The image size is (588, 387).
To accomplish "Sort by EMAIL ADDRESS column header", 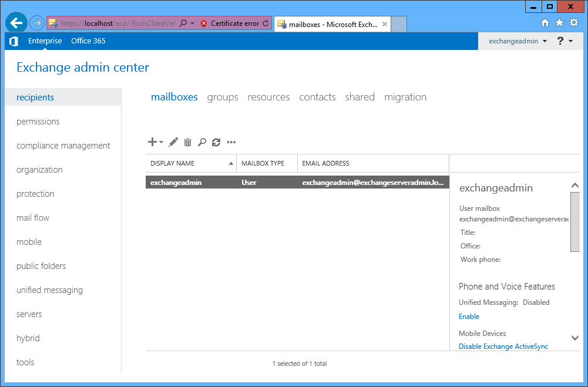I will coord(373,163).
